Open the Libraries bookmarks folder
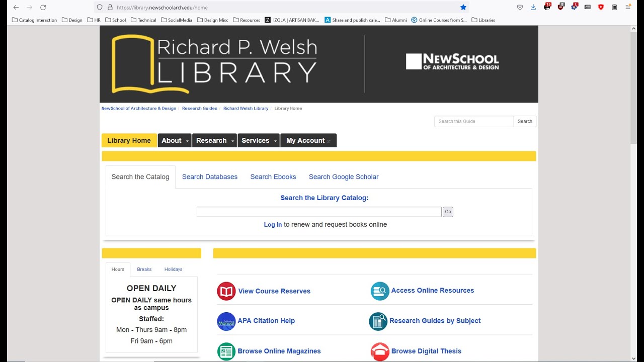 tap(483, 20)
